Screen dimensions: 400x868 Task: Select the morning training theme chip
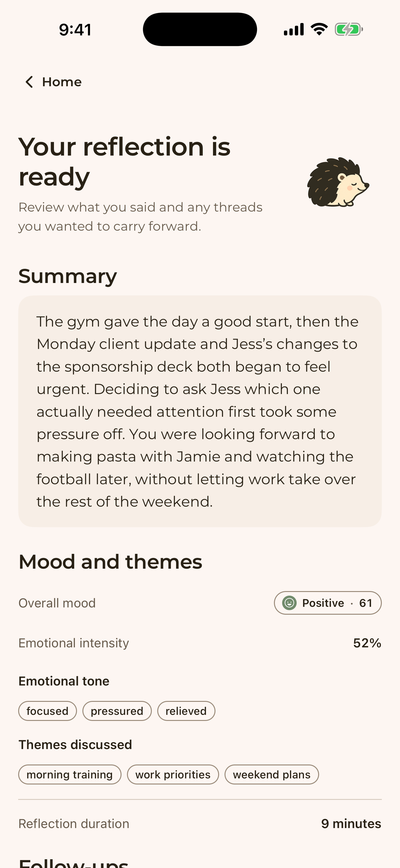pyautogui.click(x=70, y=774)
